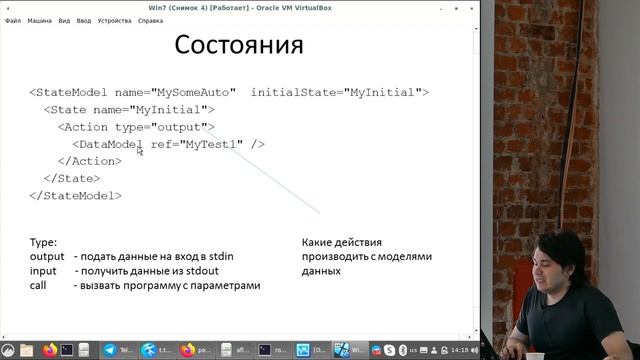The image size is (640, 360).
Task: Open the tray icon next to 'us' indicator
Action: [x=424, y=350]
